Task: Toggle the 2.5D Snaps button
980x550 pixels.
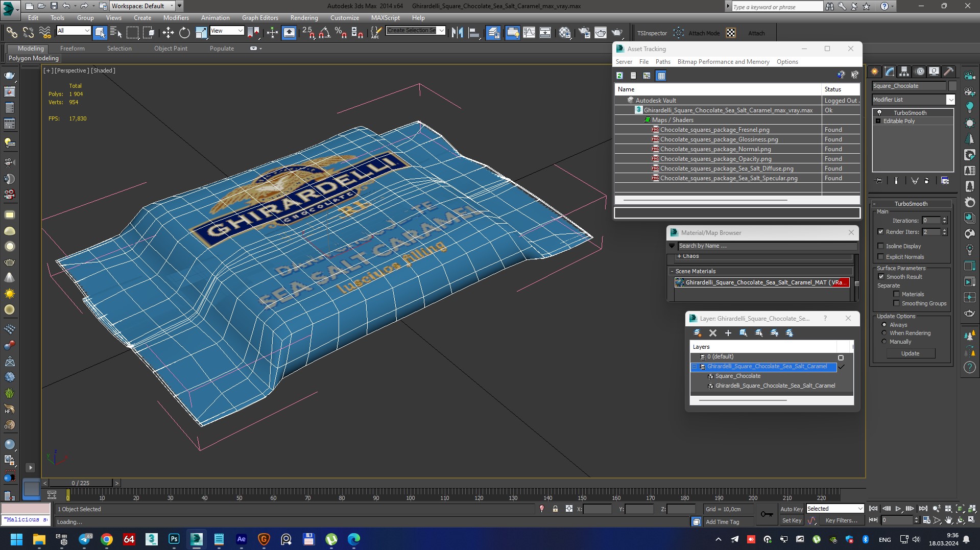Action: pyautogui.click(x=308, y=33)
